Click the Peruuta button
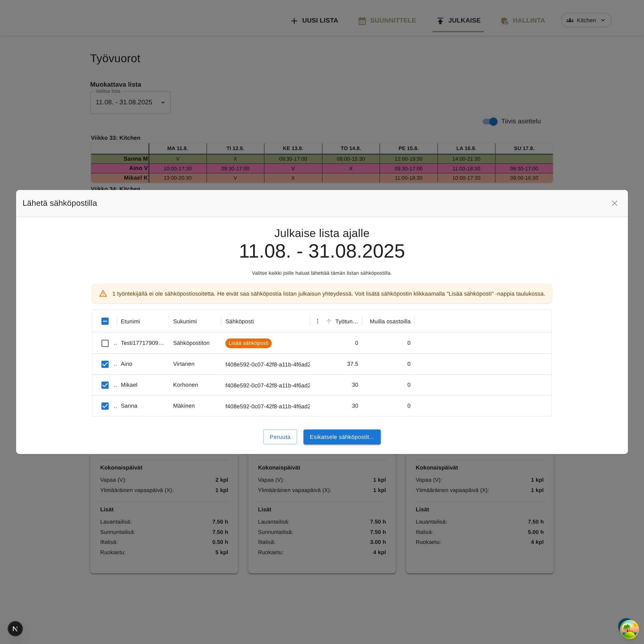644x644 pixels. [280, 437]
